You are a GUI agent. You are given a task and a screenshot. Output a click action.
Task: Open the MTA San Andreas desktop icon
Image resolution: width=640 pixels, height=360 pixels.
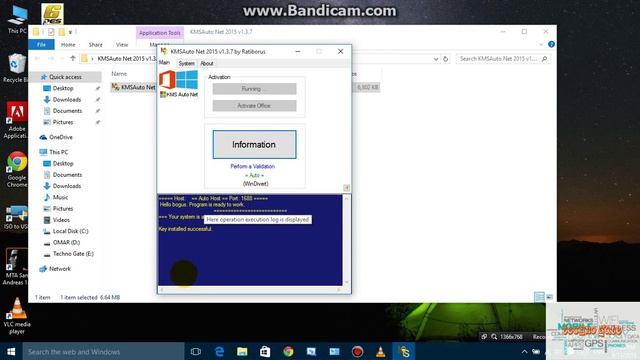(16, 267)
